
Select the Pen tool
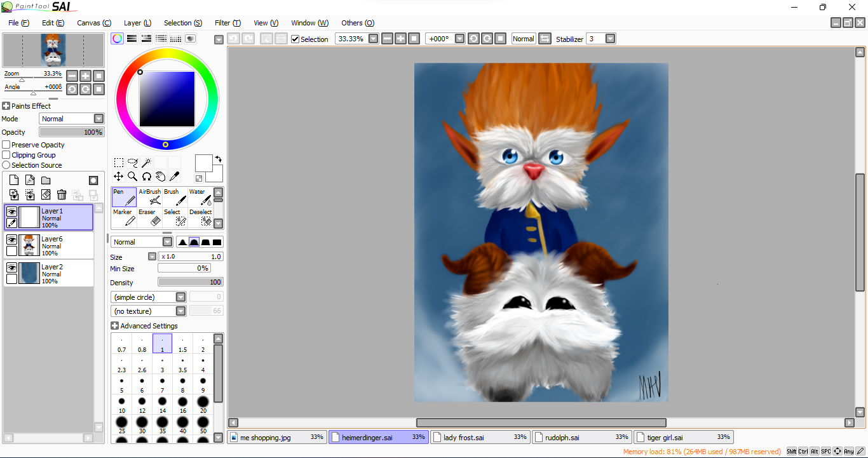125,198
